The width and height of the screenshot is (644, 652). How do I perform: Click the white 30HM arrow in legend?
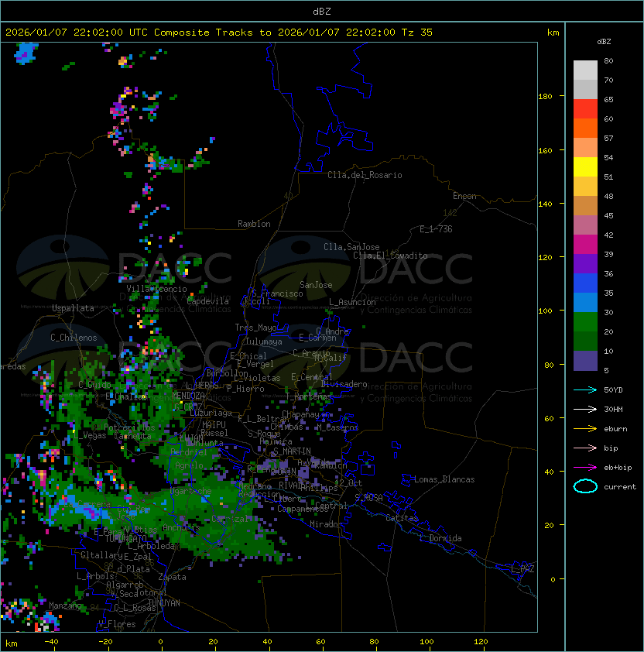(x=585, y=409)
